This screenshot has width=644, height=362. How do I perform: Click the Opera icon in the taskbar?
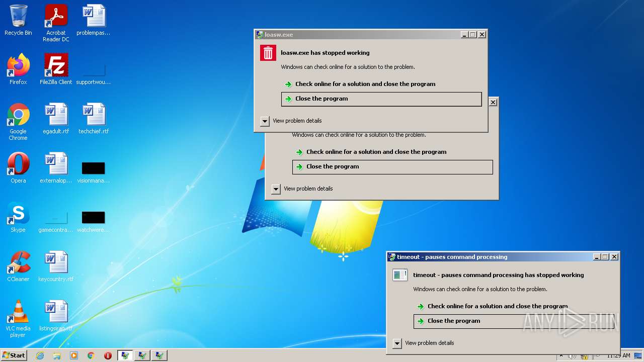tap(108, 355)
